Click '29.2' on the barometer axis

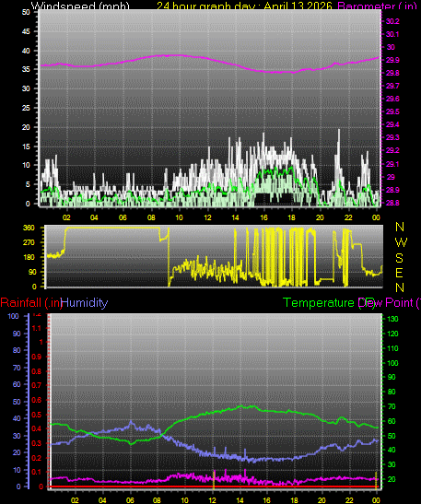tap(392, 150)
